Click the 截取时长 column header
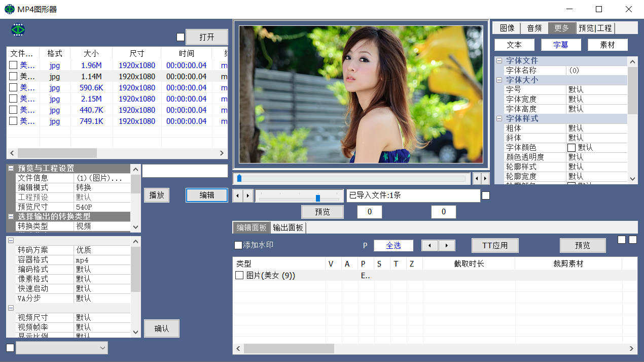 pos(469,264)
